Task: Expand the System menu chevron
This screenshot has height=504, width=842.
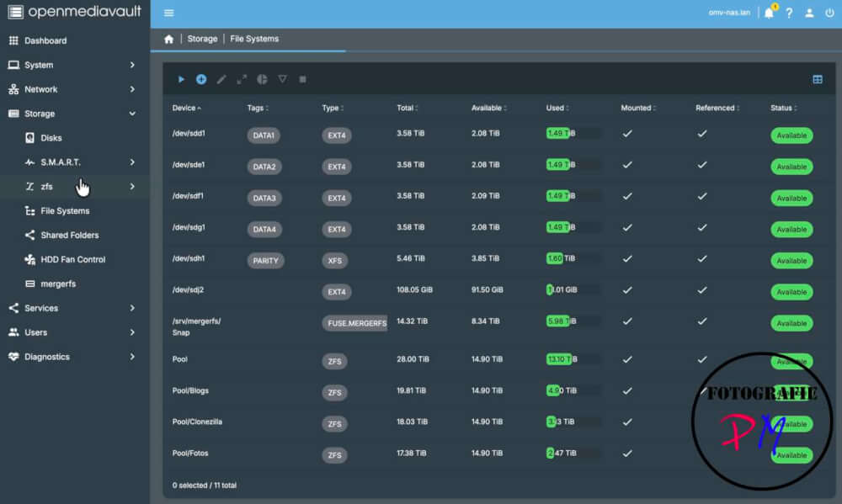Action: coord(132,65)
